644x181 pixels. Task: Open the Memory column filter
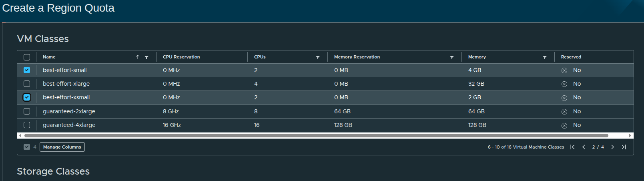pyautogui.click(x=545, y=57)
